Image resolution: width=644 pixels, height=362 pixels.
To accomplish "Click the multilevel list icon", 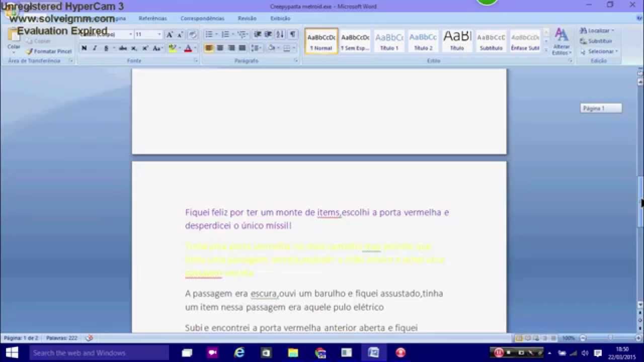I will coord(242,35).
